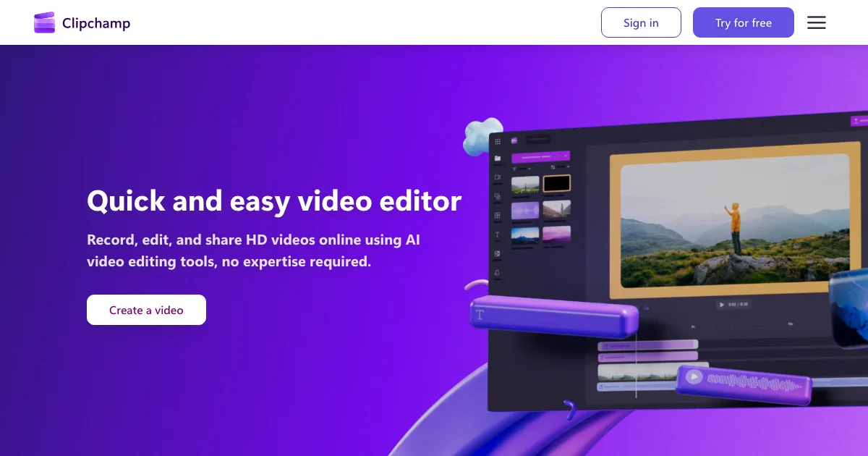Click the shapes overlay icon in editor sidebar
The width and height of the screenshot is (868, 456).
(498, 197)
